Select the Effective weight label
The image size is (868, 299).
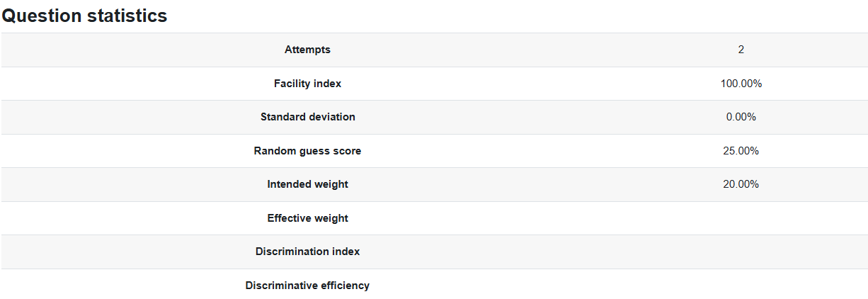coord(307,218)
